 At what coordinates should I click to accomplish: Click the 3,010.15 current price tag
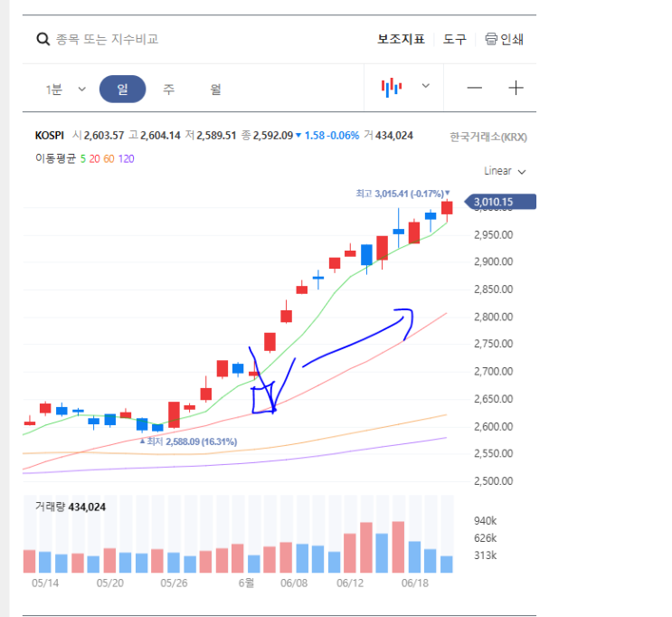click(500, 202)
